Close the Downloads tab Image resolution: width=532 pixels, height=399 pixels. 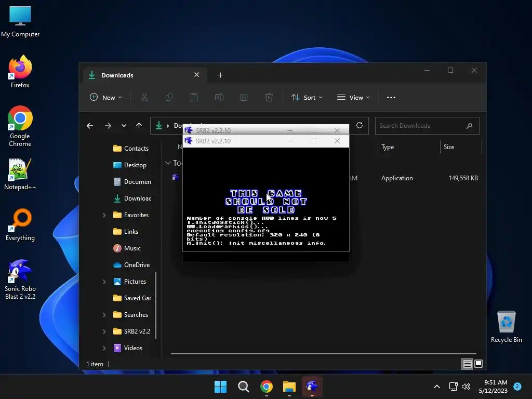pos(196,75)
